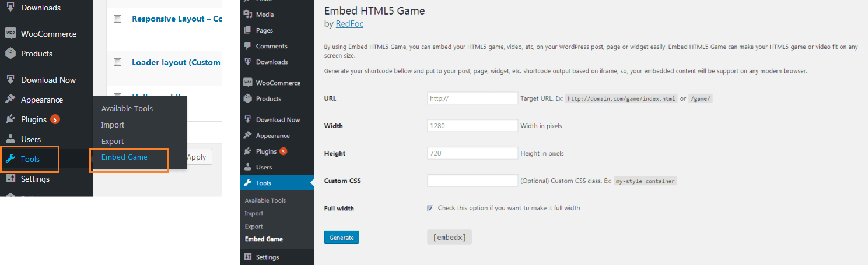This screenshot has height=265, width=868.
Task: Focus the URL input field
Action: click(x=473, y=98)
